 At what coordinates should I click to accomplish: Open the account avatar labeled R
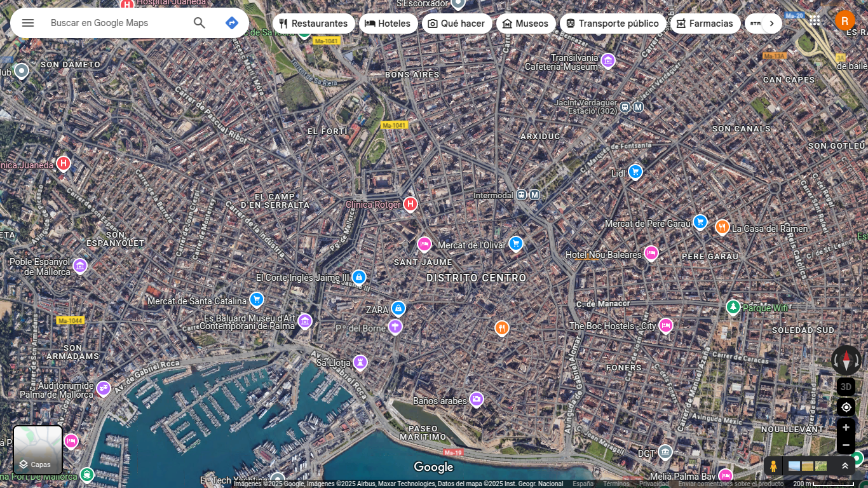[x=844, y=20]
